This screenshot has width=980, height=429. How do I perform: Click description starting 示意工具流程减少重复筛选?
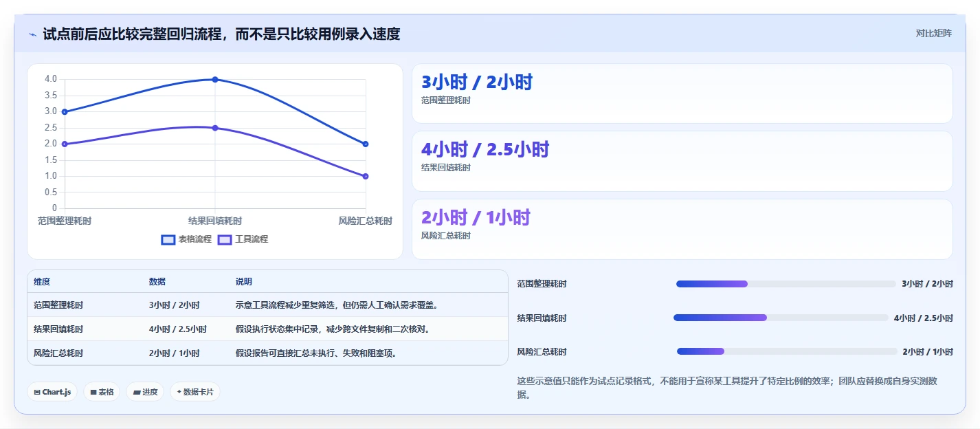[x=337, y=305]
